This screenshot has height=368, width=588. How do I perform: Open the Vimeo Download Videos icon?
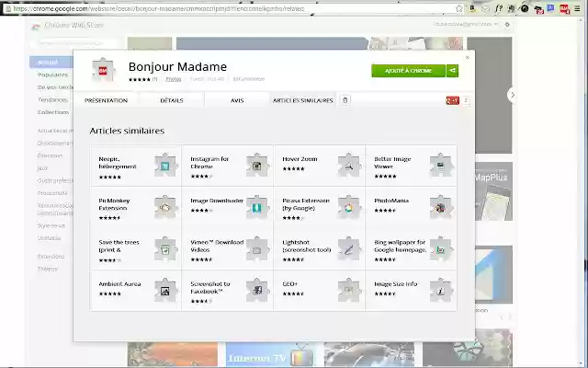click(x=257, y=248)
